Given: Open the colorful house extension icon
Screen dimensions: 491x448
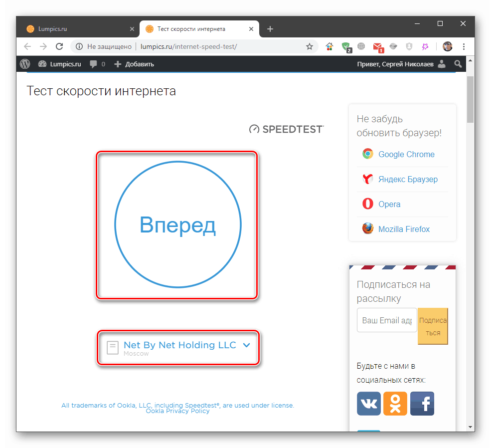Looking at the screenshot, I should tap(329, 47).
